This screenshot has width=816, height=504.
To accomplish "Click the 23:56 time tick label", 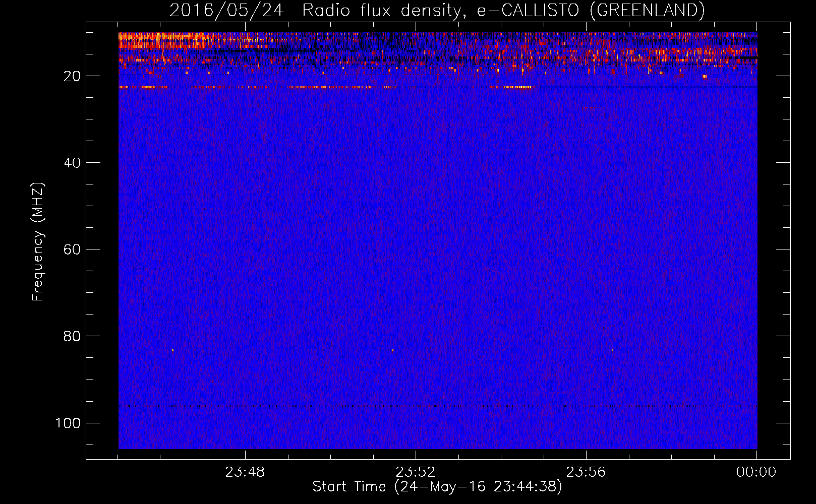I will pos(586,472).
